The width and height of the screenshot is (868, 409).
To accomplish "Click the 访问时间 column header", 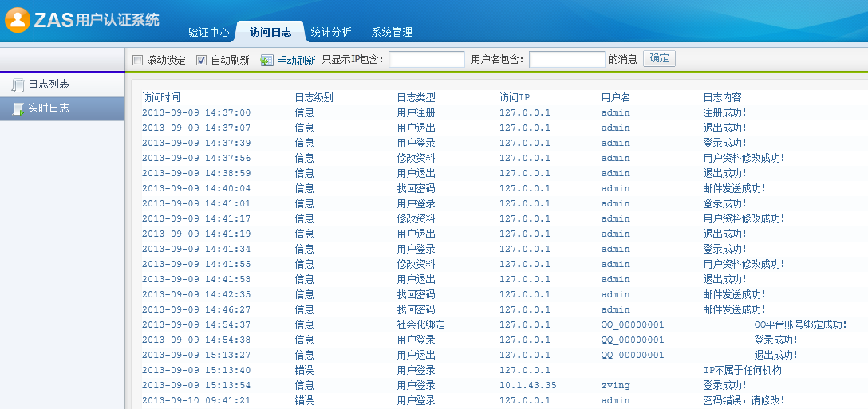I will click(x=161, y=97).
